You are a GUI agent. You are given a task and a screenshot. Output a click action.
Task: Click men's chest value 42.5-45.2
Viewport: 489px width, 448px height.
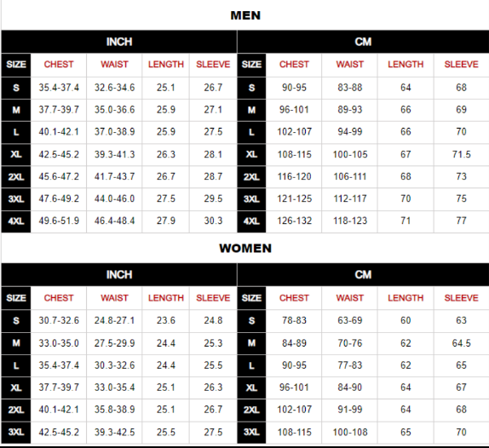point(59,155)
